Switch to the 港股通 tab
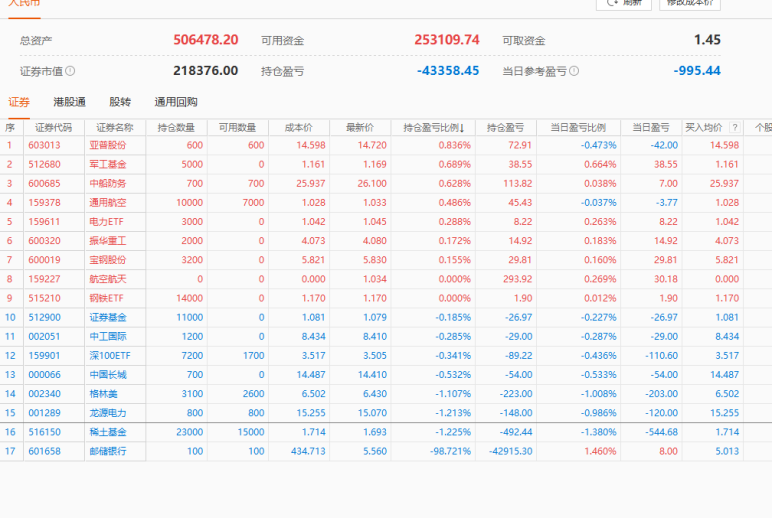This screenshot has width=772, height=518. click(69, 102)
